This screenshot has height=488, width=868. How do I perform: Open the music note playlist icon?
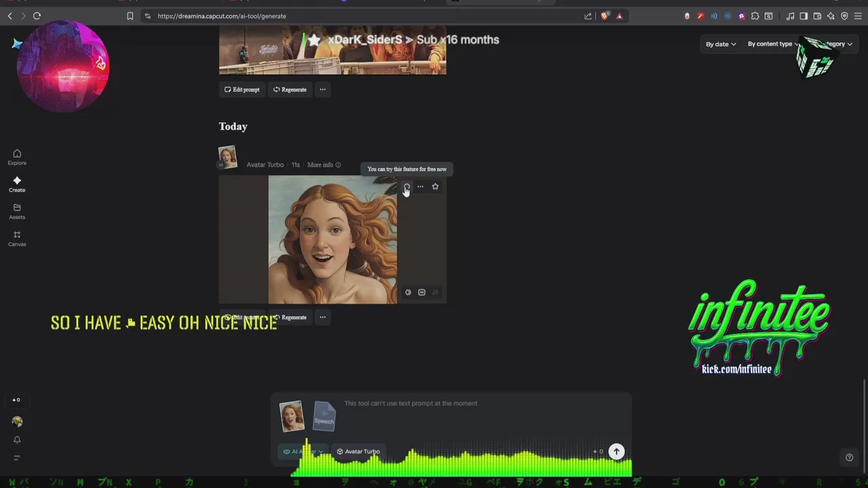tap(790, 16)
